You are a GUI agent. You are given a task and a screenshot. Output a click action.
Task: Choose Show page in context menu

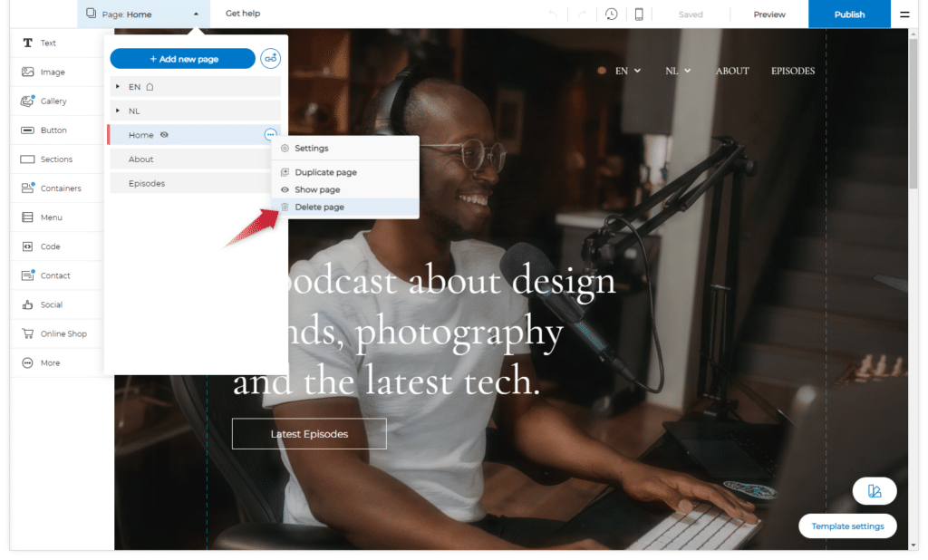click(x=317, y=189)
